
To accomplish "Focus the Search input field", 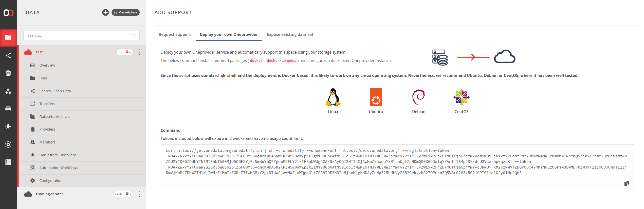I will click(x=81, y=35).
